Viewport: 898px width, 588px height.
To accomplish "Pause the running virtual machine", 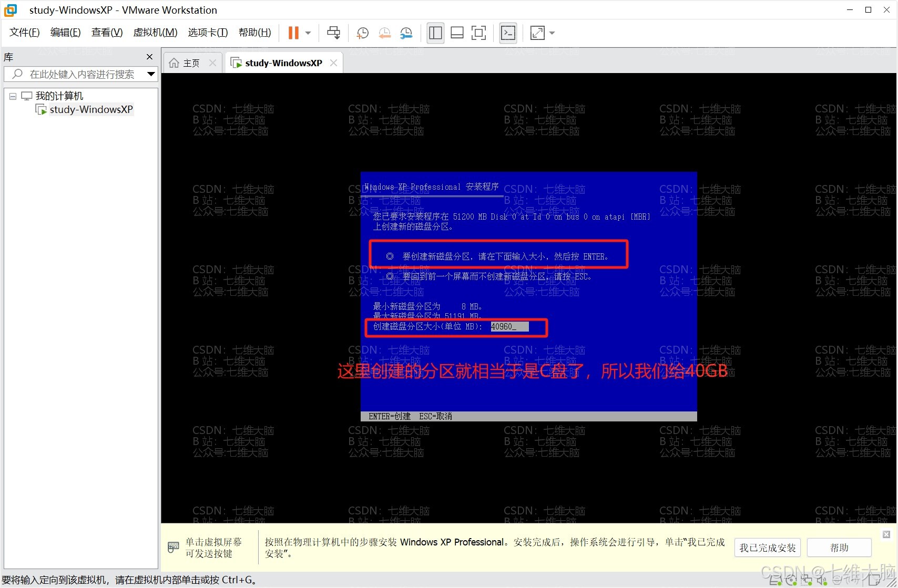I will [x=293, y=33].
